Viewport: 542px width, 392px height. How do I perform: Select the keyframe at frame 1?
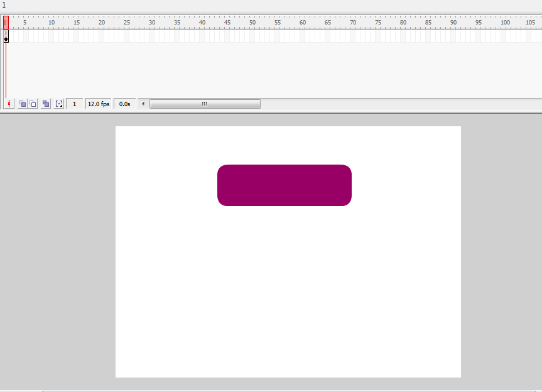(x=6, y=36)
